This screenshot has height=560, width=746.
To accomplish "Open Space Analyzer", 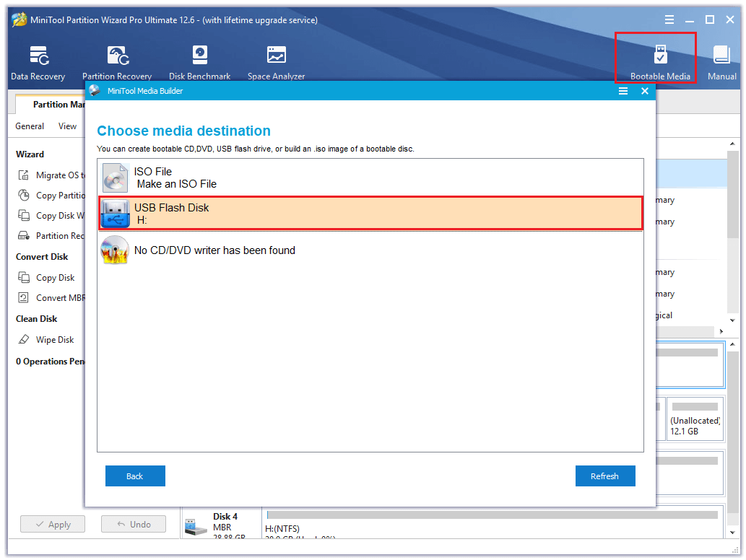I will pyautogui.click(x=276, y=63).
